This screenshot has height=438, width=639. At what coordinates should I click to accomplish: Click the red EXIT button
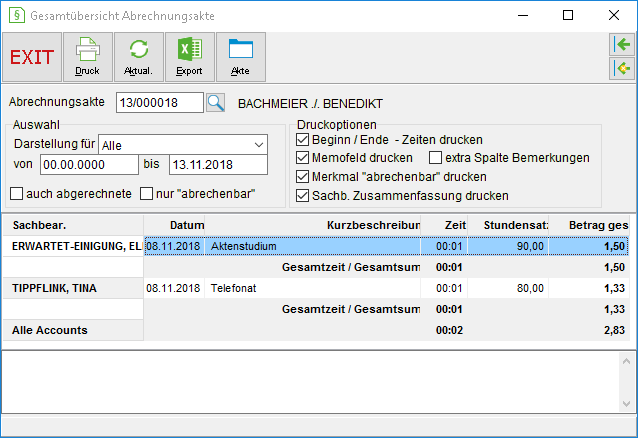[x=32, y=57]
